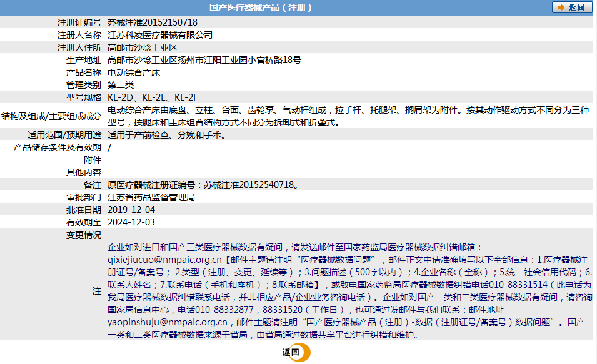The height and width of the screenshot is (364, 597).
Task: Click the 批准日期 label
Action: click(84, 210)
